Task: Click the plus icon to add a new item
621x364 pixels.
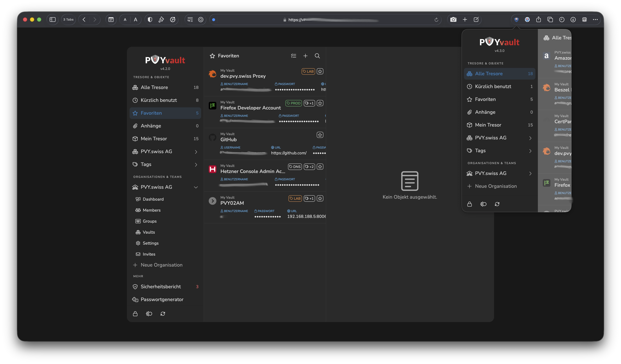Action: (305, 56)
